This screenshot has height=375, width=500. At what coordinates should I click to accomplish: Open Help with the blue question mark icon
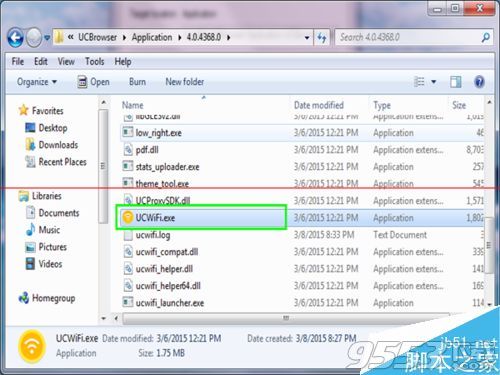click(479, 82)
